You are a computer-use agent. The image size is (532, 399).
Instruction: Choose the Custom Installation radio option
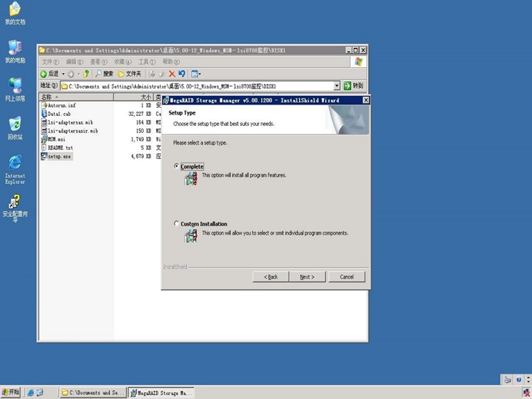(177, 224)
